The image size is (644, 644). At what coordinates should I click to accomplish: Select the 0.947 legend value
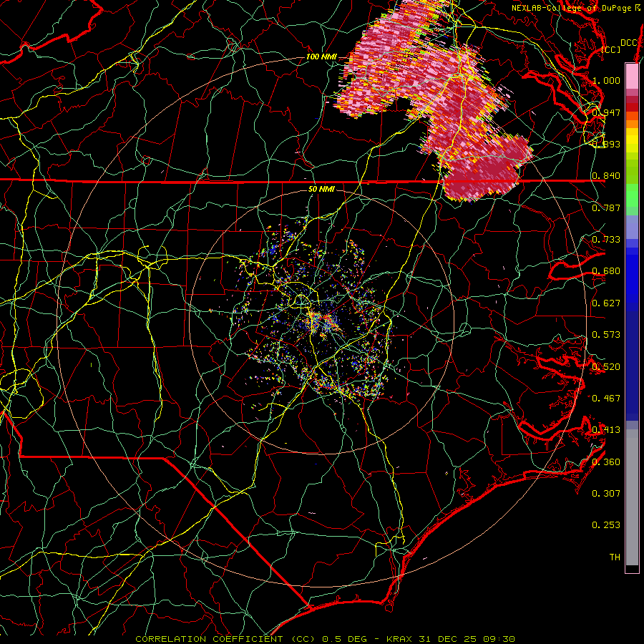tap(606, 112)
